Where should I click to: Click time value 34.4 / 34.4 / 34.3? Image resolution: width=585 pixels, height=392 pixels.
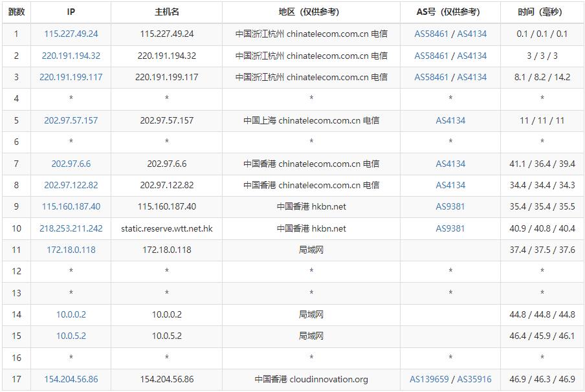(x=542, y=185)
